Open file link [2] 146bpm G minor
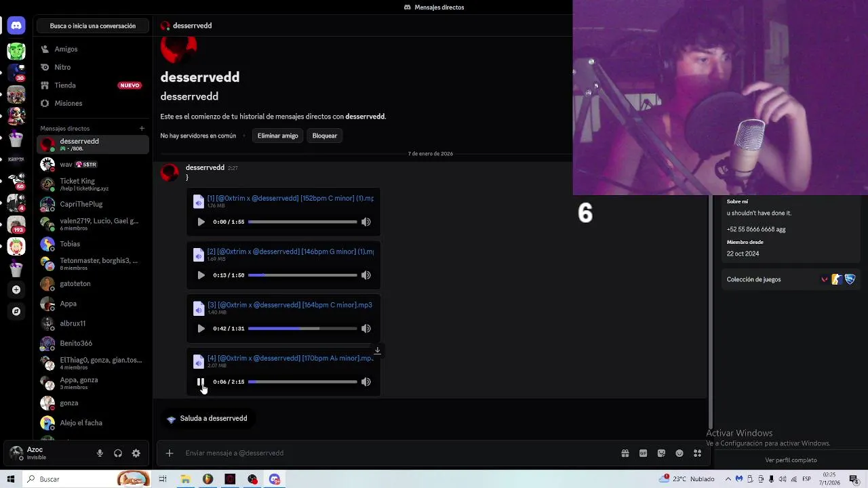The image size is (868, 488). coord(290,251)
